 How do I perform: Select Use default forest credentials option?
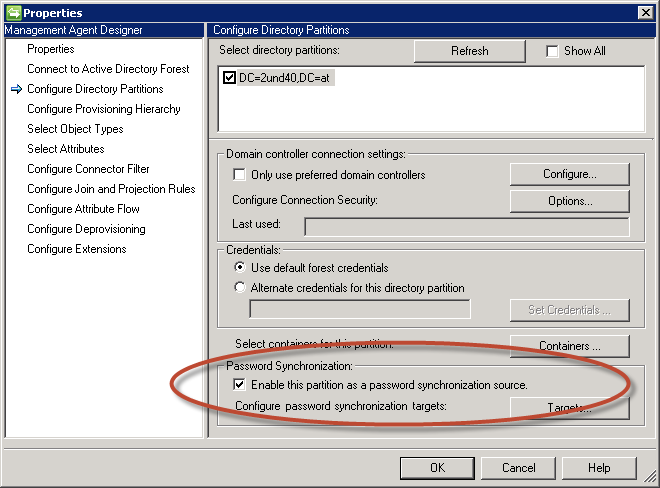pos(239,268)
